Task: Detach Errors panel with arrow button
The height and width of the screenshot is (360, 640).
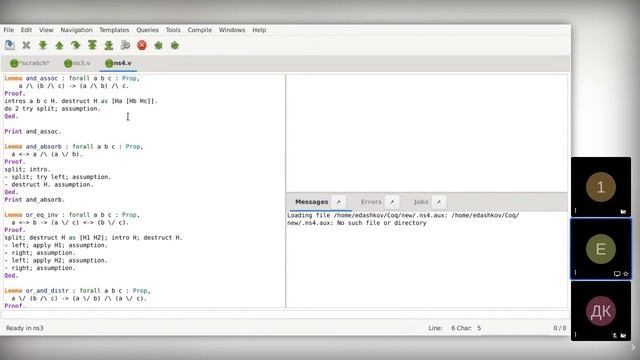Action: pyautogui.click(x=392, y=202)
